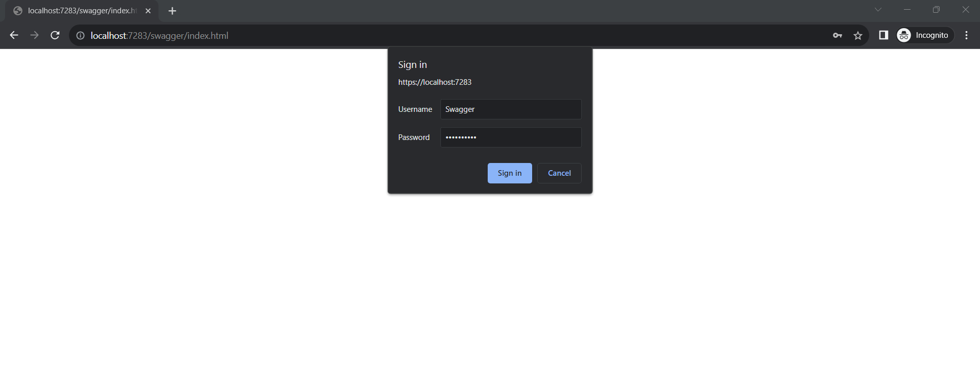Select the localhost:7283/swagger tab
980x374 pixels.
tap(82, 11)
